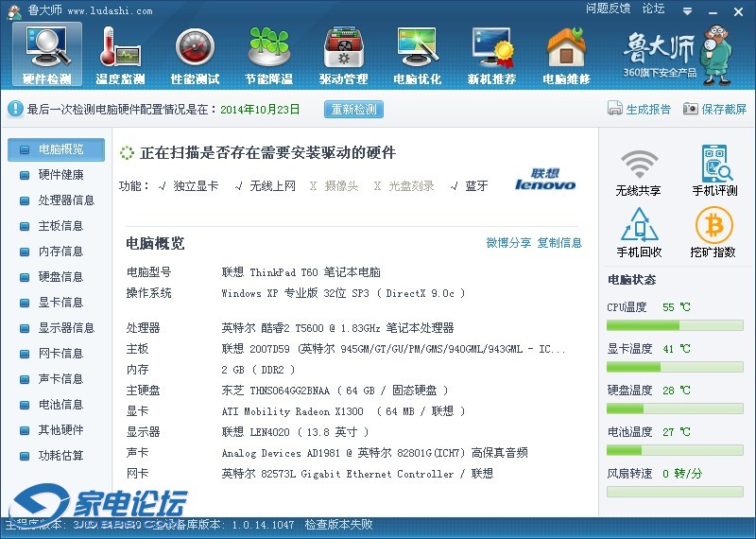Click the CPU温度 progress bar

(x=675, y=325)
